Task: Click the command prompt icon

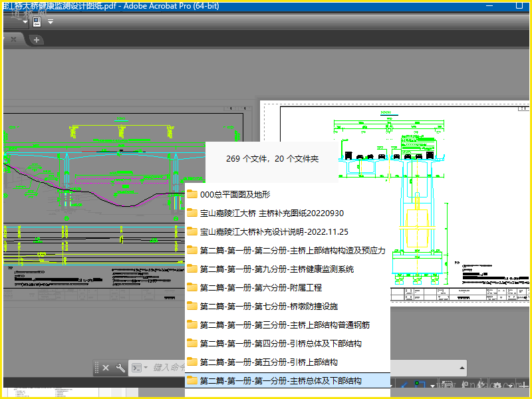Action: pyautogui.click(x=137, y=368)
